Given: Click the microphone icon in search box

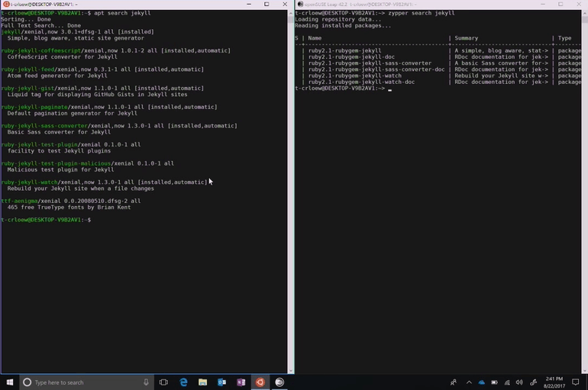Looking at the screenshot, I should [x=146, y=382].
